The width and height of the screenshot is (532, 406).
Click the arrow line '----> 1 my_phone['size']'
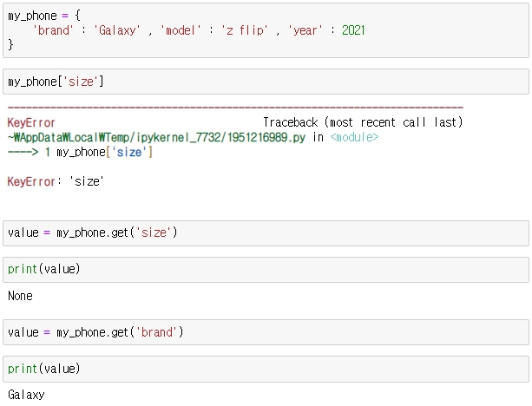(x=80, y=152)
